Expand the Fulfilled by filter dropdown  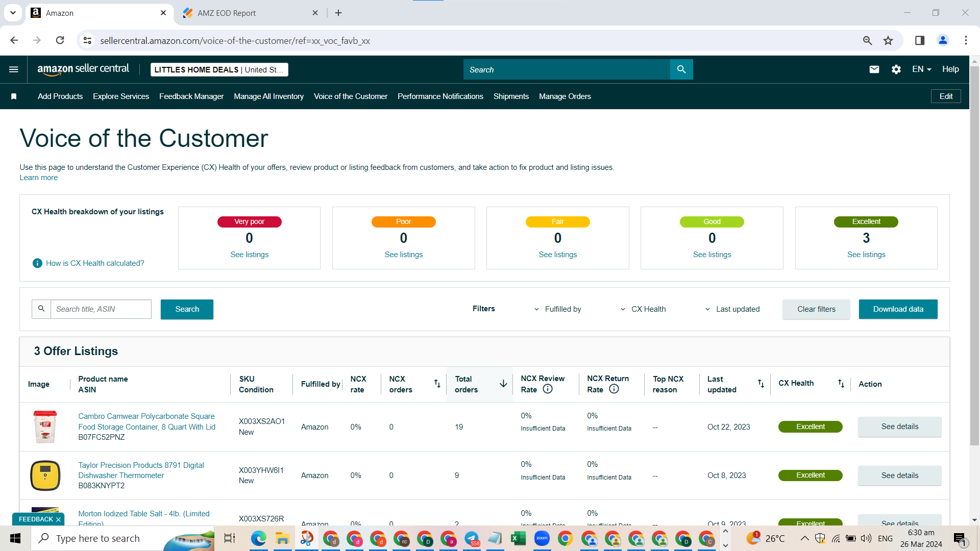[x=557, y=309]
